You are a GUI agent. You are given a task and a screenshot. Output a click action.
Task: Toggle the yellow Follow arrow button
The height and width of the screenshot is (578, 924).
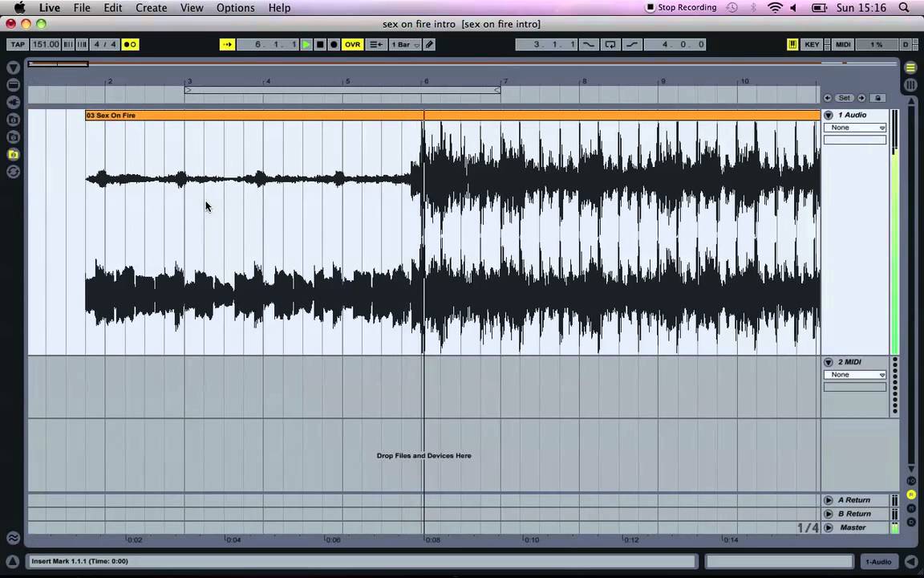tap(227, 44)
